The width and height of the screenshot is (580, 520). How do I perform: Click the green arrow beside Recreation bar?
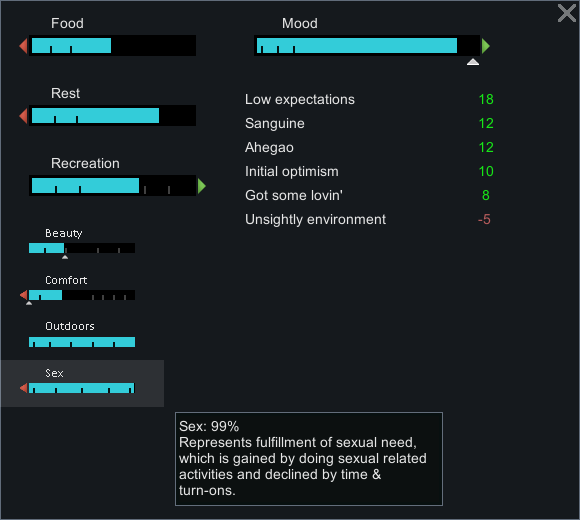pyautogui.click(x=202, y=186)
